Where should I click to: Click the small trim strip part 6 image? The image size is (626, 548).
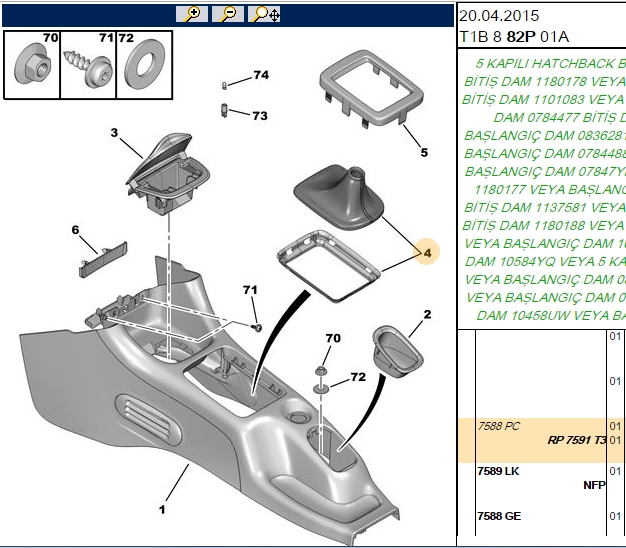pyautogui.click(x=103, y=259)
